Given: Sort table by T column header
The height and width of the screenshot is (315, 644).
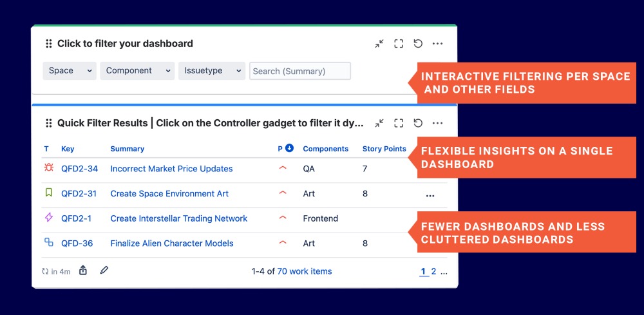Looking at the screenshot, I should point(46,149).
